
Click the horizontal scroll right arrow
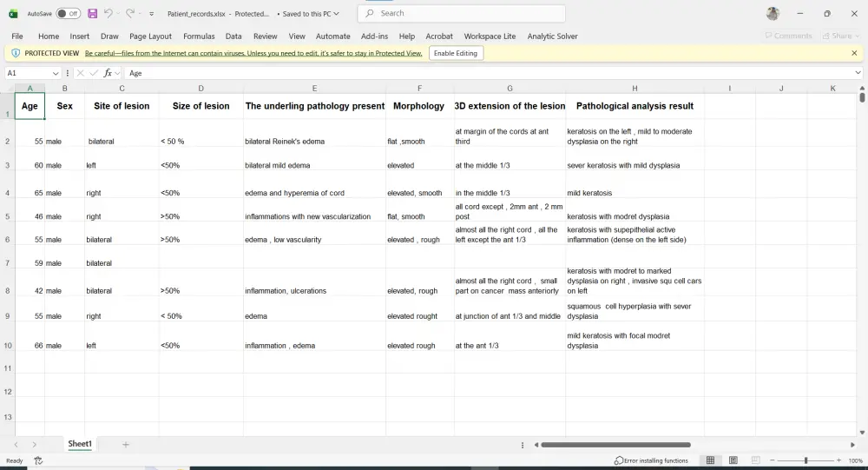(x=852, y=445)
